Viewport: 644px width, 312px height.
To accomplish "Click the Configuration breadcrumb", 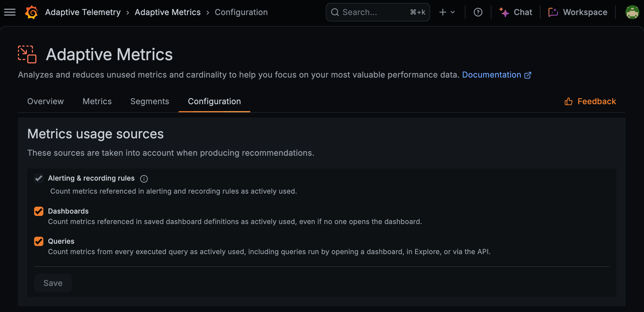I will coord(241,12).
